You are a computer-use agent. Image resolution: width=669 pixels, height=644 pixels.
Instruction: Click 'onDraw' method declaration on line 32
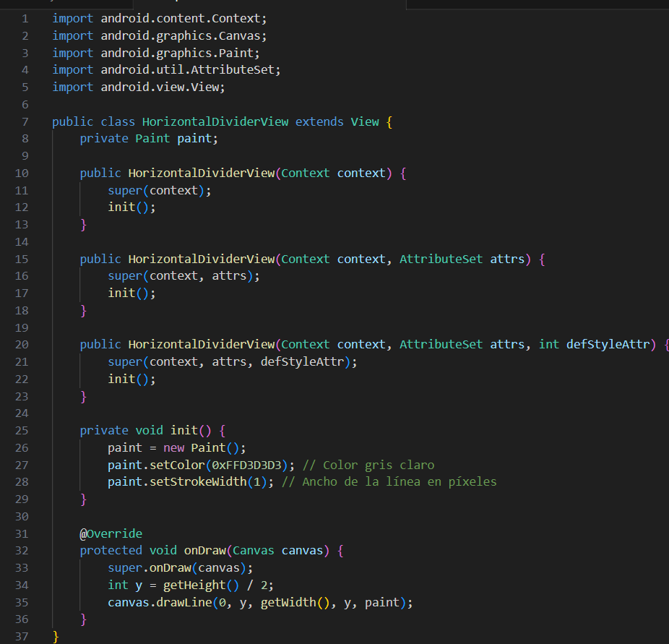pos(204,551)
